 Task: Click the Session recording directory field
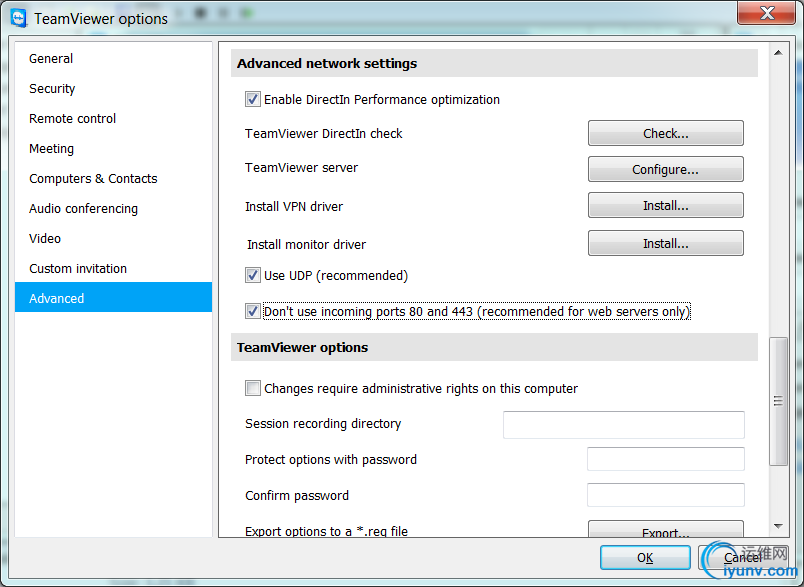pyautogui.click(x=623, y=424)
